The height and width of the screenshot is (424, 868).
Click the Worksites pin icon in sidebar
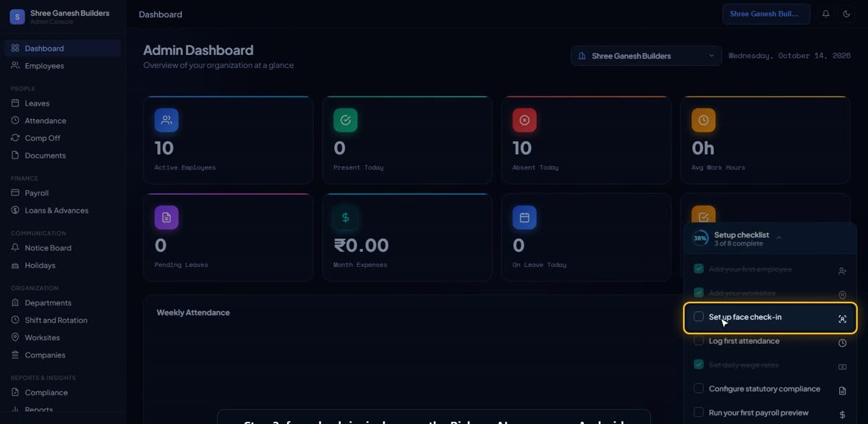pyautogui.click(x=15, y=338)
